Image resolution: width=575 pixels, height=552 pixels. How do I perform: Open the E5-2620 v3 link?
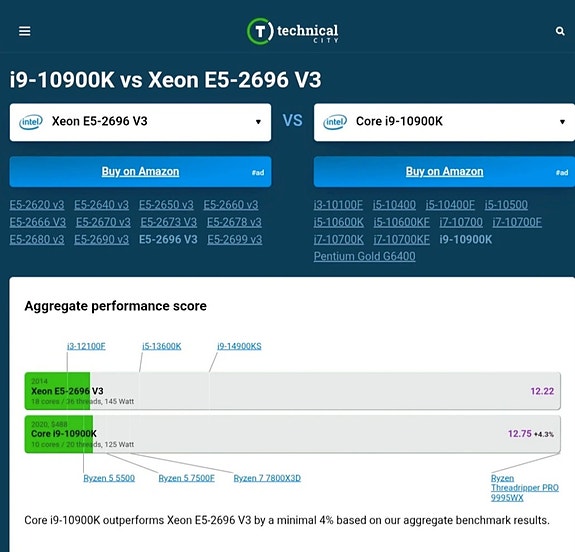point(37,205)
